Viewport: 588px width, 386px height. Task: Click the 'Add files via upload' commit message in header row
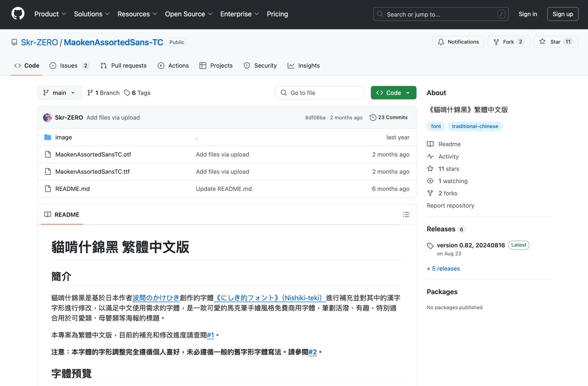(x=113, y=118)
